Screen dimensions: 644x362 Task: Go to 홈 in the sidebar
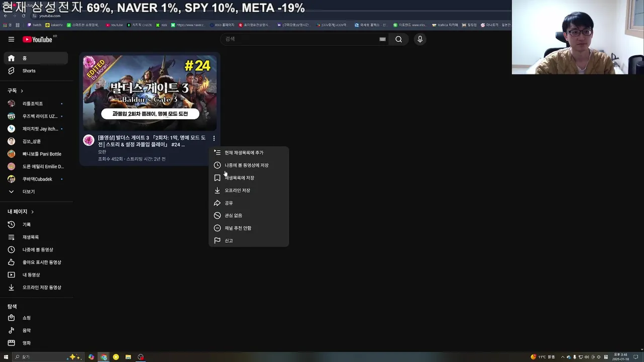click(36, 58)
